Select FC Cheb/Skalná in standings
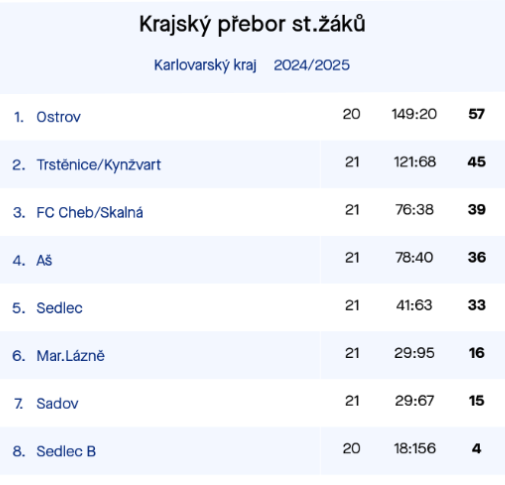 [x=90, y=213]
